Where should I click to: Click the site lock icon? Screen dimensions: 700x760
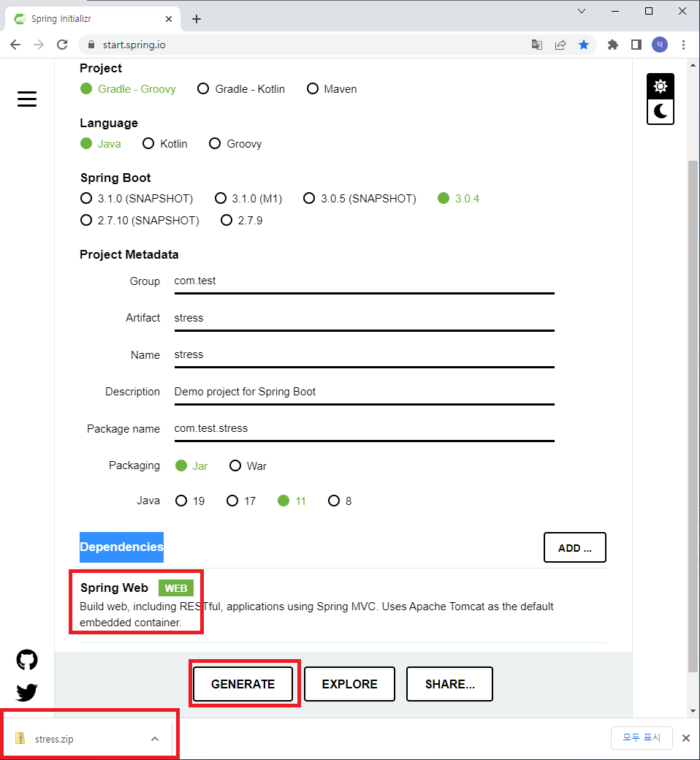pos(91,45)
